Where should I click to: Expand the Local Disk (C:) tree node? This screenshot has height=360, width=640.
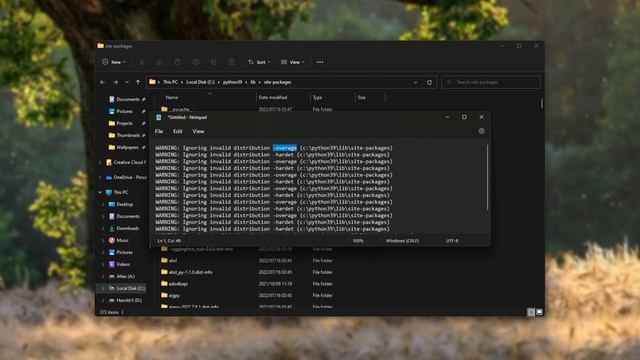pos(103,288)
